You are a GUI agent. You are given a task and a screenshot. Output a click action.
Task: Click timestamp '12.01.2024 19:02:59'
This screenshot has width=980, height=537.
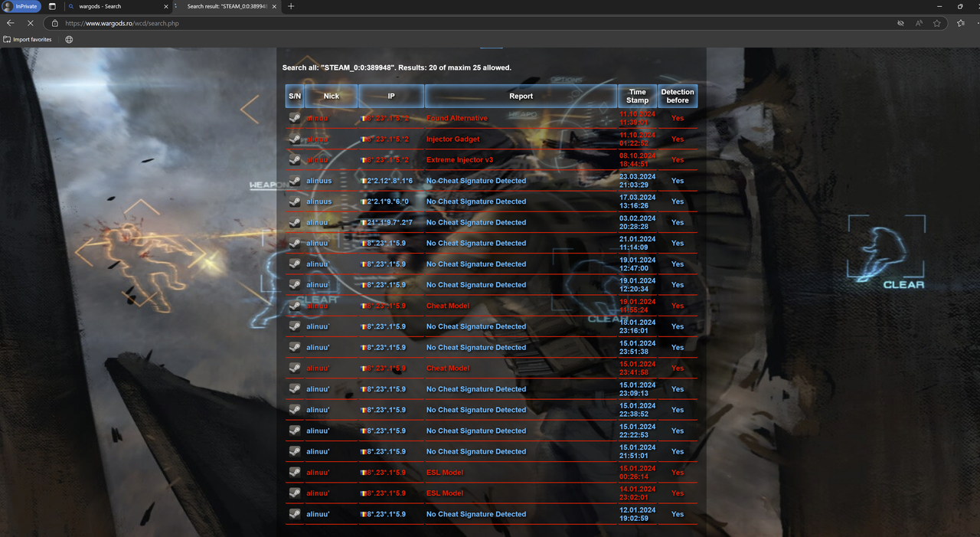click(637, 514)
